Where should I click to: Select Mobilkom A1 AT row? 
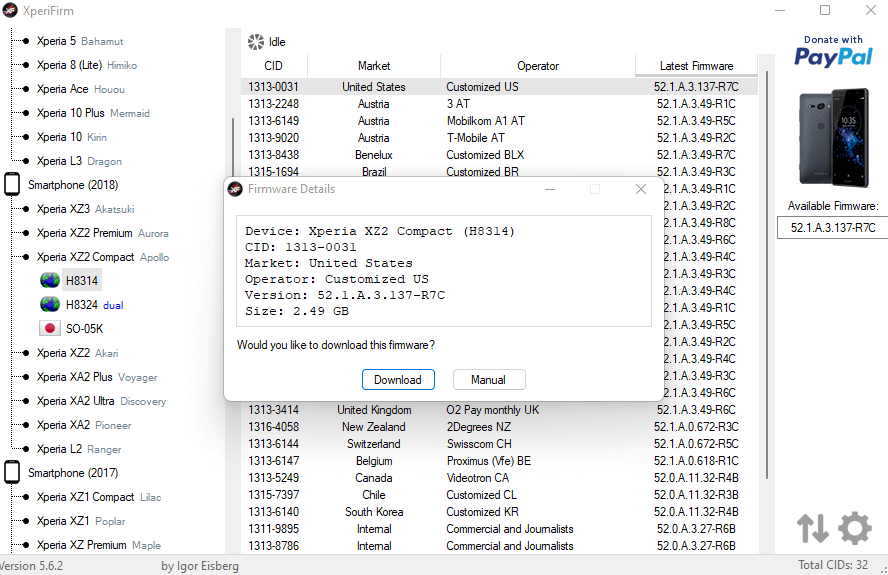pyautogui.click(x=499, y=121)
